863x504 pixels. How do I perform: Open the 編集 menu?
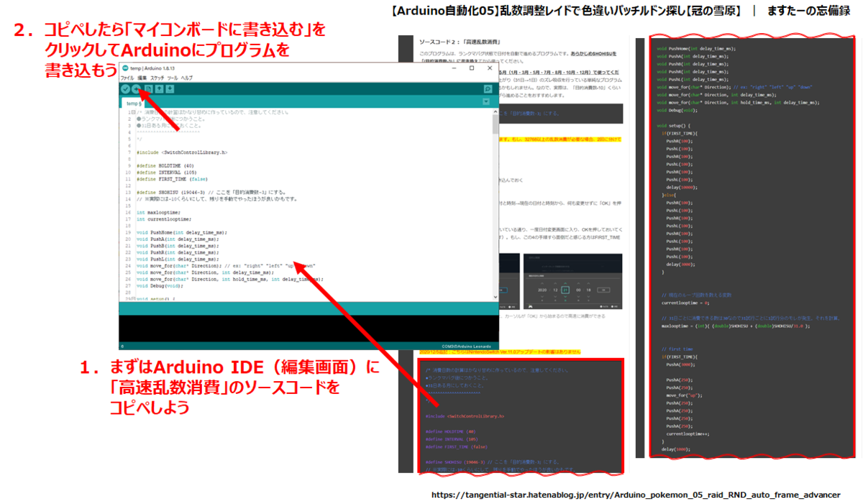point(142,77)
